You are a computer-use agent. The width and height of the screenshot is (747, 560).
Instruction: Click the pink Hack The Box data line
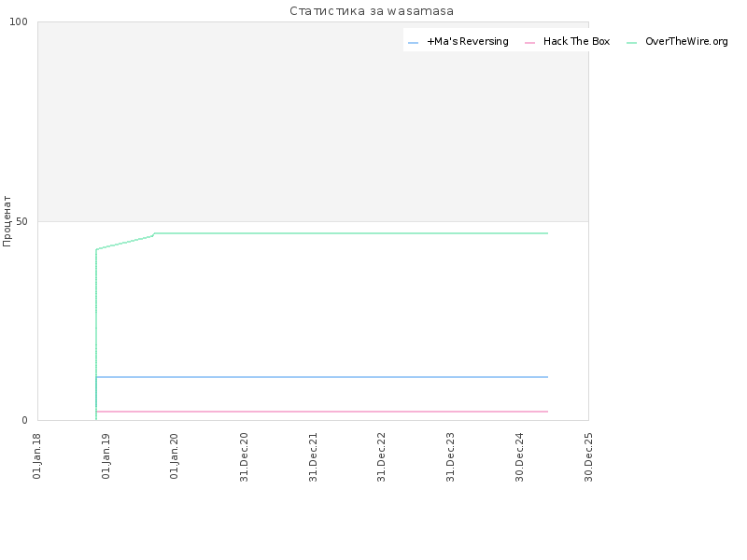327,412
